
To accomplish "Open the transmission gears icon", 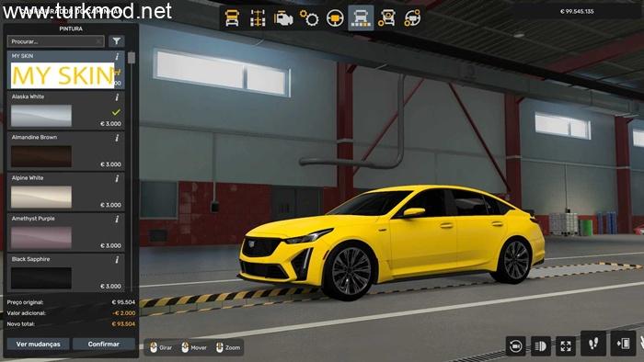I will [309, 18].
